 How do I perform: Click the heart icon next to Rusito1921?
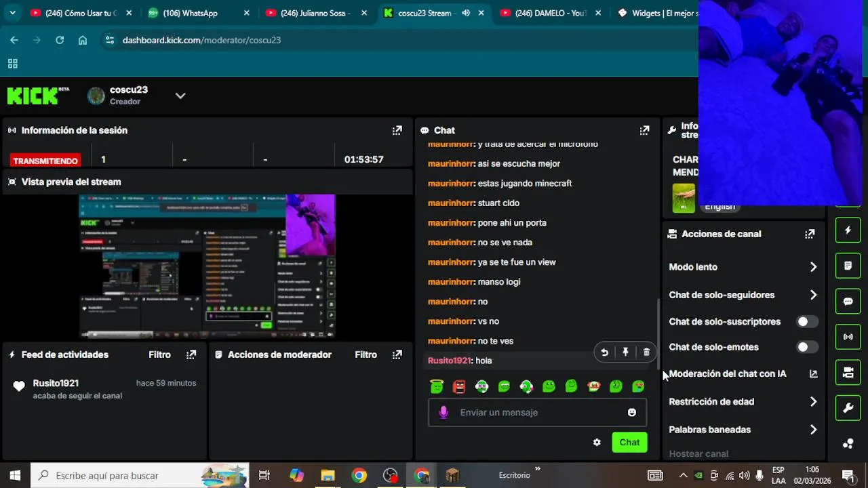click(x=19, y=386)
